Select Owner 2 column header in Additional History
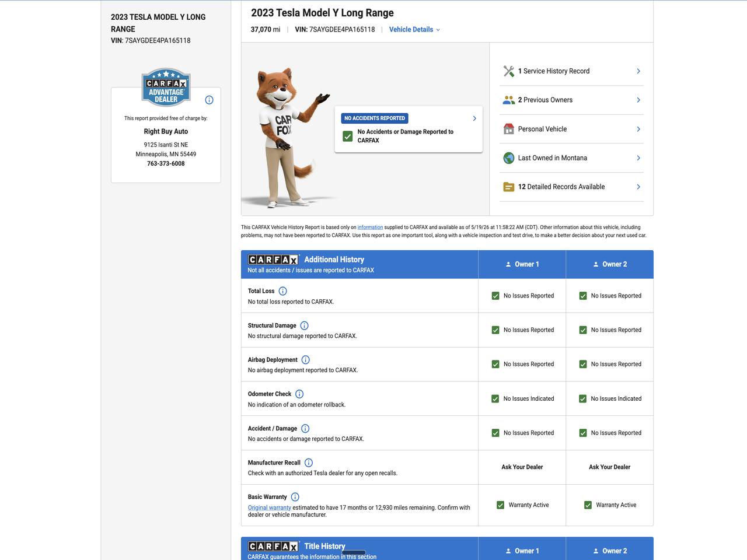Viewport: 747px width, 560px height. pyautogui.click(x=610, y=264)
